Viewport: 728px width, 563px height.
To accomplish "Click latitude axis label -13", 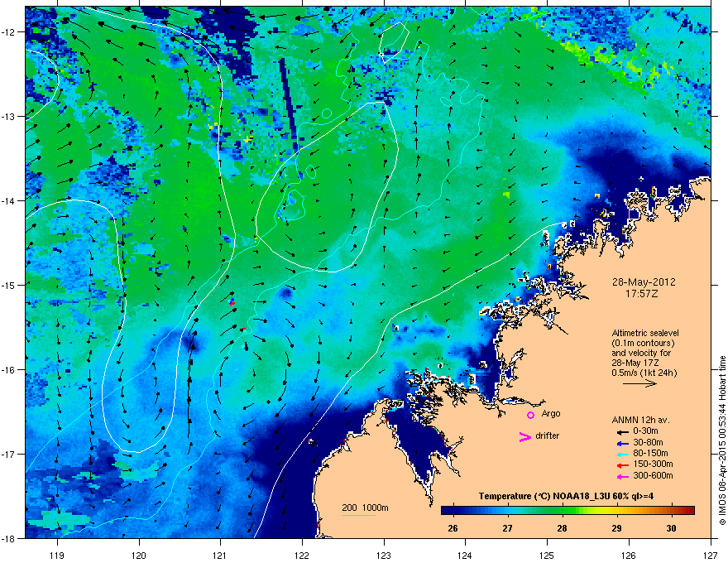I will click(9, 117).
